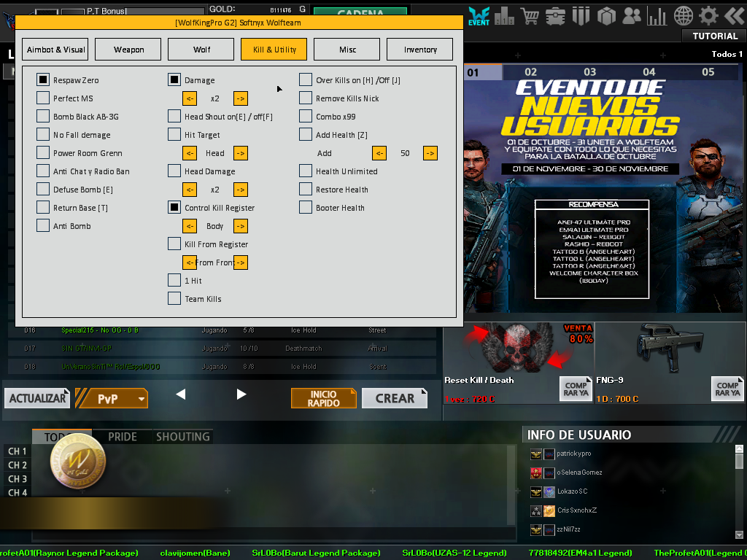
Task: Select banner page 03
Action: (x=589, y=72)
